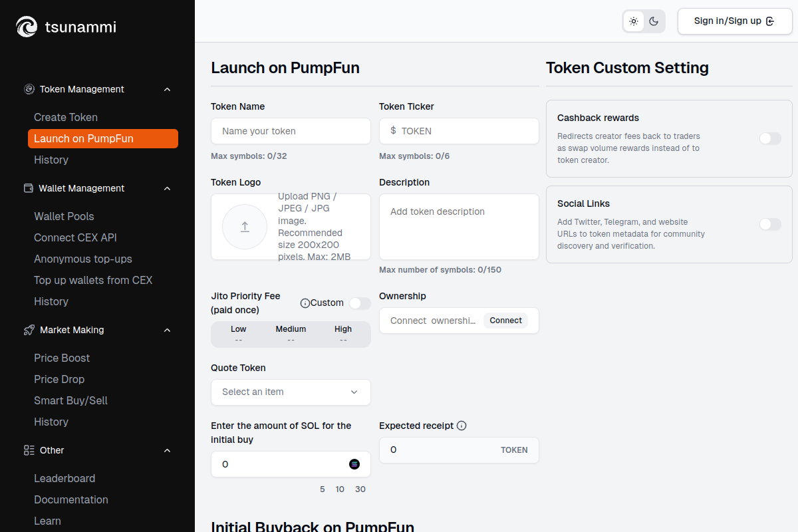Image resolution: width=798 pixels, height=532 pixels.
Task: Collapse the Market Making section
Action: point(167,330)
